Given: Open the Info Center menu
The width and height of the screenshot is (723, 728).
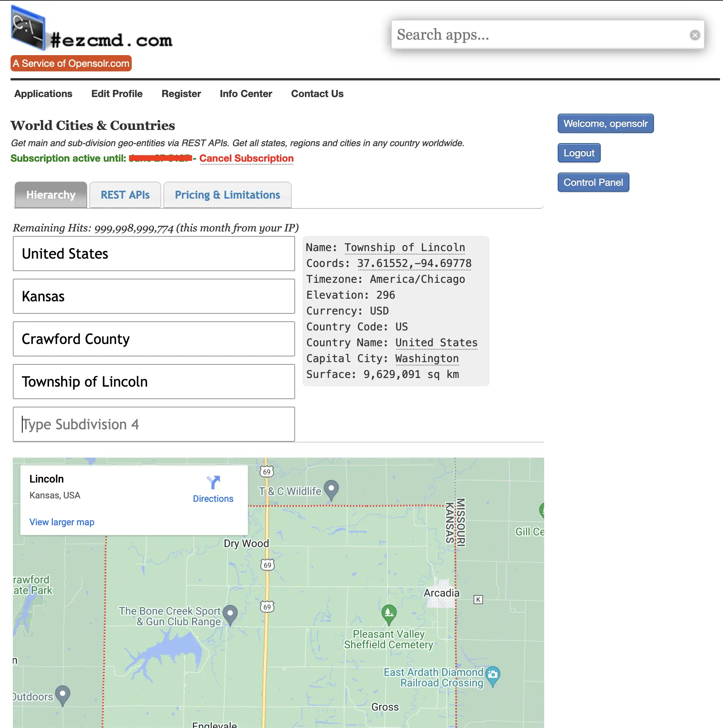Looking at the screenshot, I should pos(246,94).
